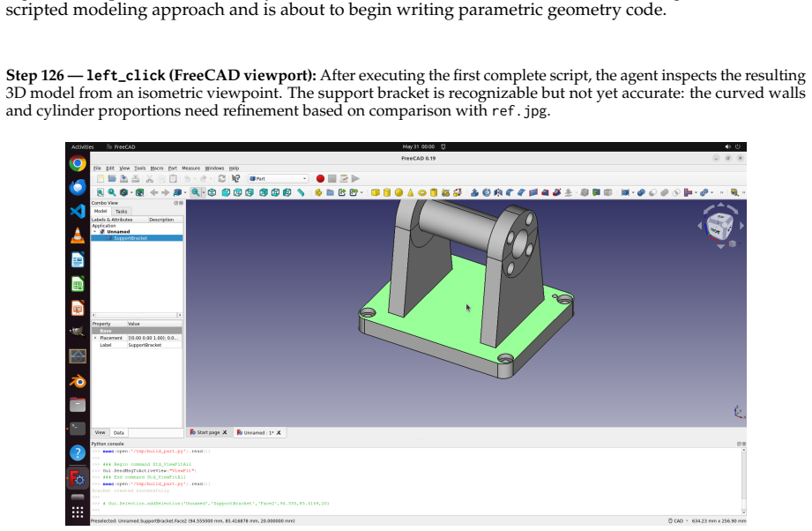Click Fit All view icon
The width and height of the screenshot is (812, 531).
[x=101, y=192]
